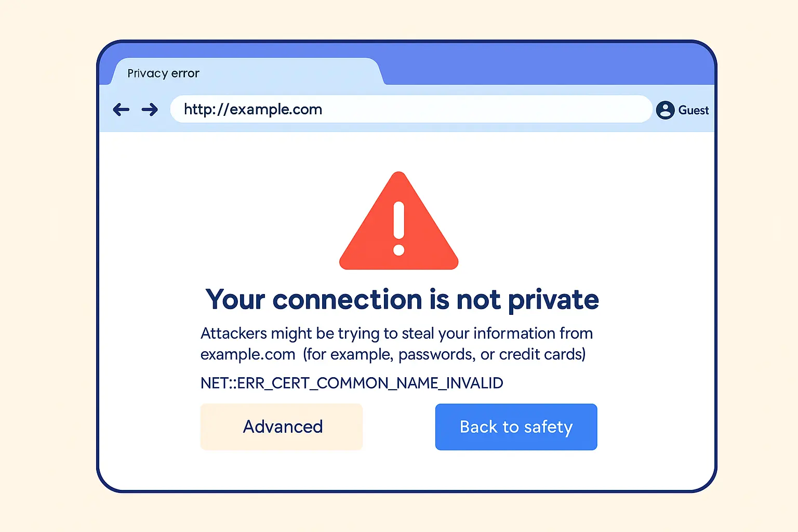Click the blank white area above the warning triangle
Viewport: 798px width, 532px height.
tap(399, 151)
